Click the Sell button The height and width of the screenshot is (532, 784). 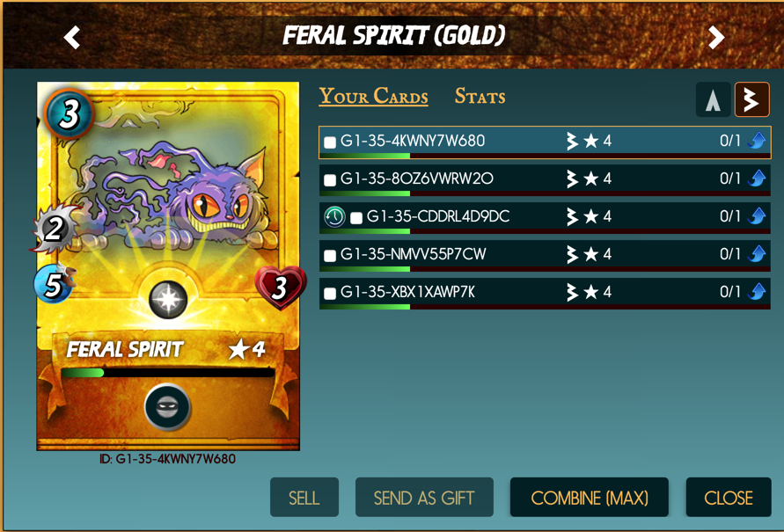point(304,498)
